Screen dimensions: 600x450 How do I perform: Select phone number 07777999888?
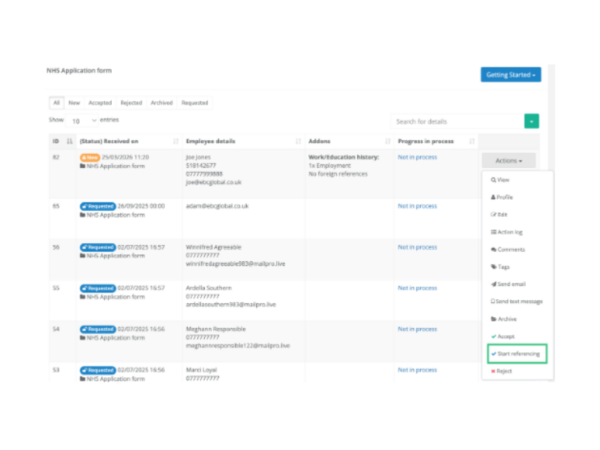pos(204,174)
